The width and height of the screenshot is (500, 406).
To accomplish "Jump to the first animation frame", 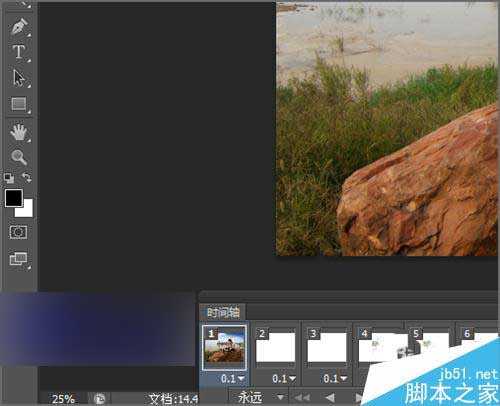I will coord(303,397).
